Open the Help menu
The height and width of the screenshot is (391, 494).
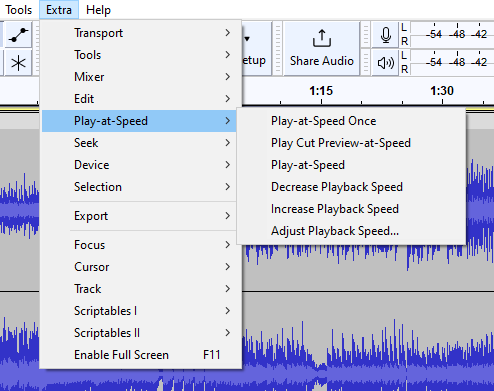click(x=98, y=10)
